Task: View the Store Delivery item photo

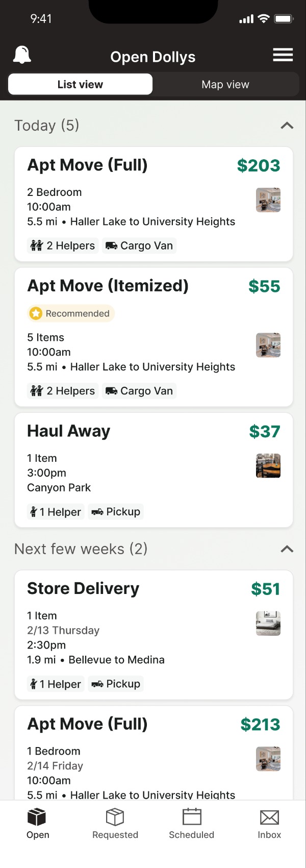Action: pos(268,624)
